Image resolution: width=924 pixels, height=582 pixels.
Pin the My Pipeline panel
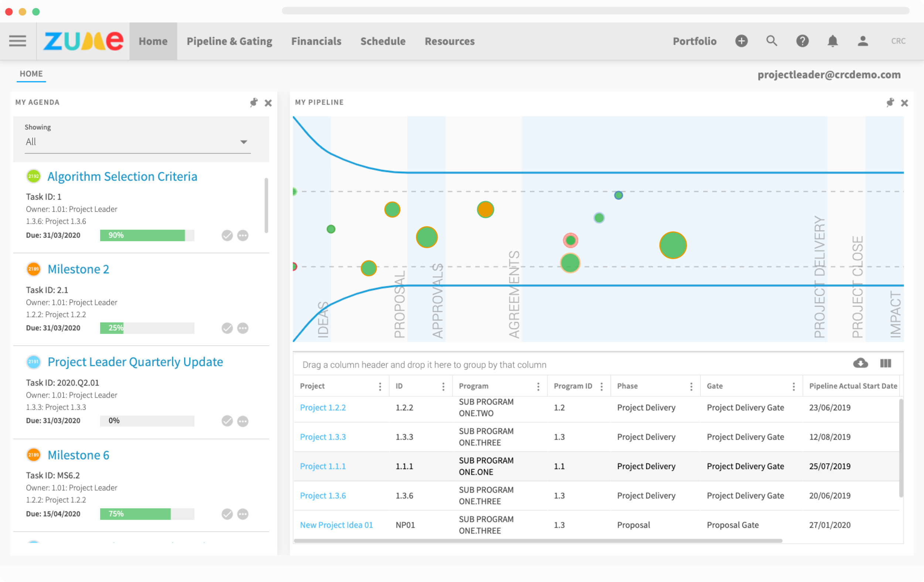[890, 102]
